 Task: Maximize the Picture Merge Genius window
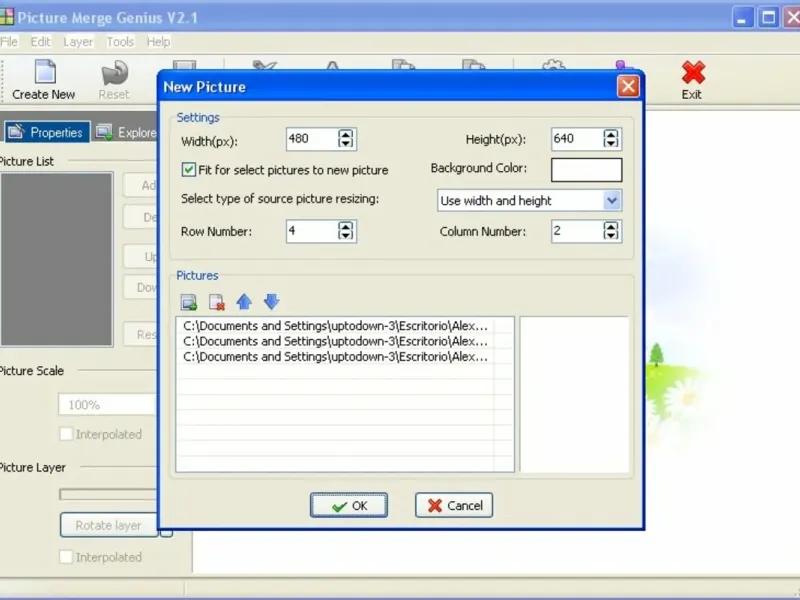[768, 18]
